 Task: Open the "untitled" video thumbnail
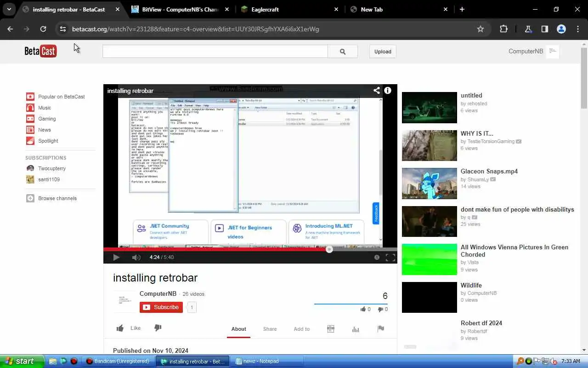430,108
